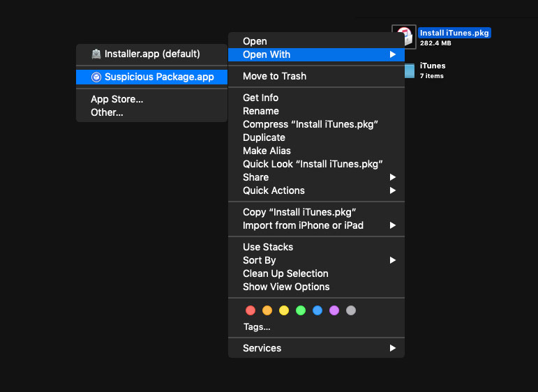This screenshot has height=392, width=538.
Task: Select Move to Trash
Action: pyautogui.click(x=316, y=76)
